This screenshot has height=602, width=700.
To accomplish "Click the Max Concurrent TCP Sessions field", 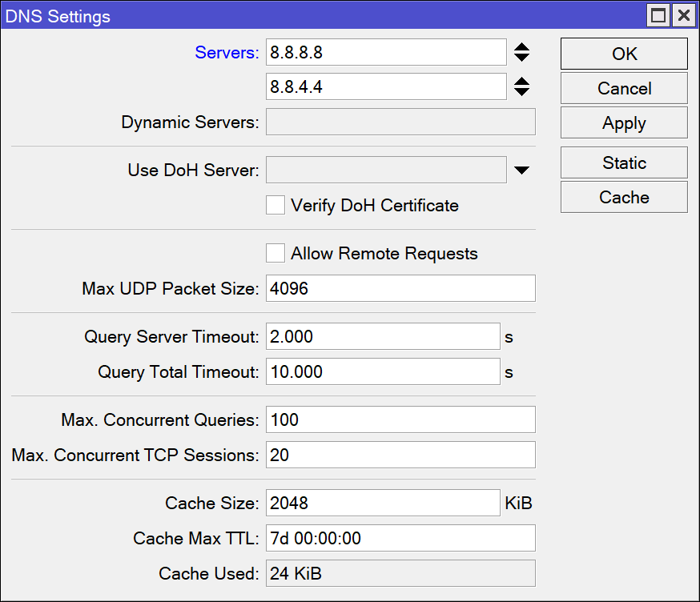I will tap(400, 455).
